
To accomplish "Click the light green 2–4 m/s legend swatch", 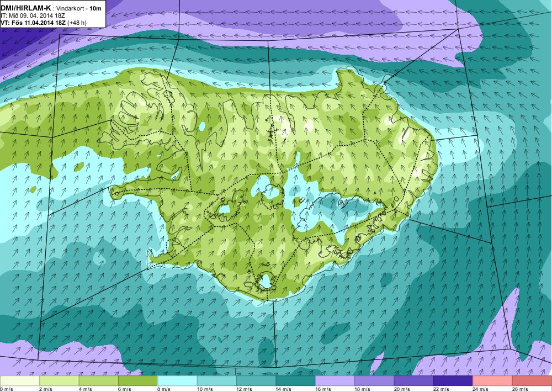I will point(59,381).
